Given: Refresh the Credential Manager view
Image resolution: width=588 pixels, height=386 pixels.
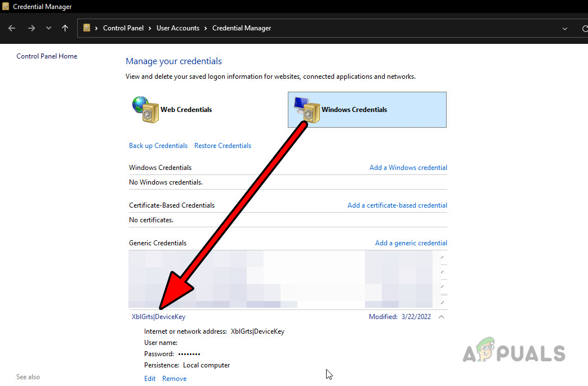Looking at the screenshot, I should point(585,28).
